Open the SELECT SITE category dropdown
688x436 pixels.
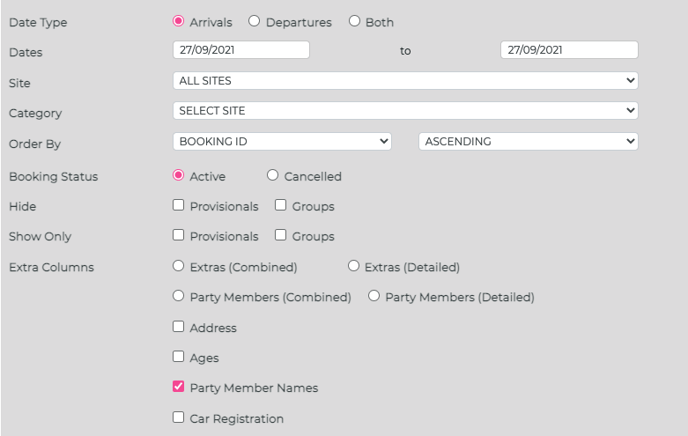coord(405,111)
